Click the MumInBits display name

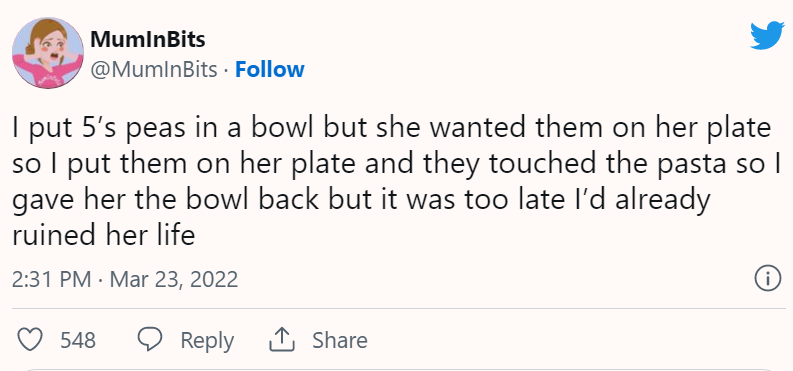[x=148, y=39]
